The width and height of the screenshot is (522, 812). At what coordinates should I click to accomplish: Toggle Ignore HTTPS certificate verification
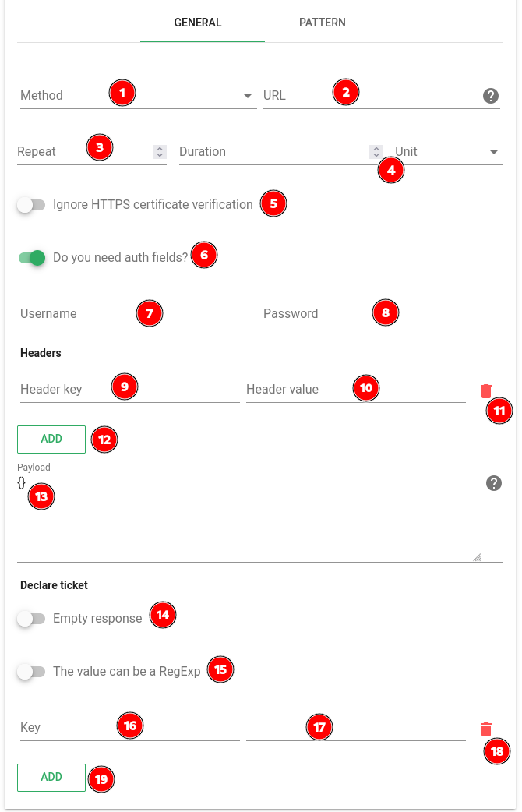point(31,204)
